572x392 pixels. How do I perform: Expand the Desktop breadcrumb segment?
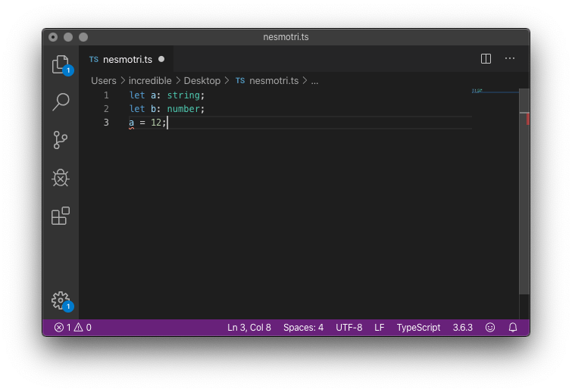(202, 80)
